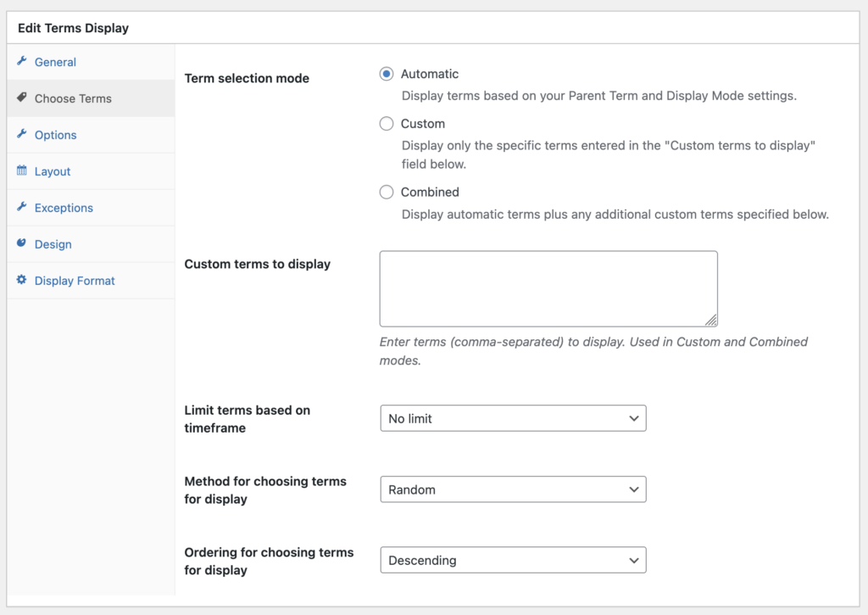Open the timeframe limit dropdown showing No limit
Screen dimensions: 868x615
coord(513,418)
